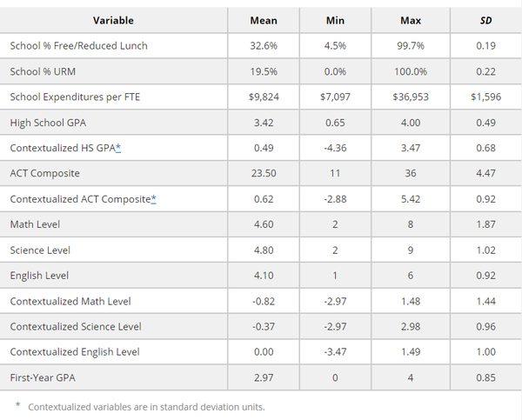This screenshot has width=522, height=420.
Task: Click the asterisk link after Contextualized HS GPA
Action: click(118, 148)
